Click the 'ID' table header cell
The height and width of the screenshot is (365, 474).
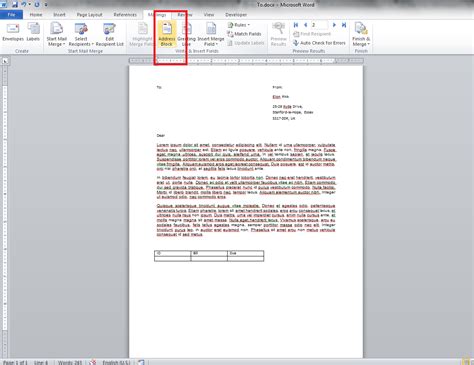(x=172, y=253)
